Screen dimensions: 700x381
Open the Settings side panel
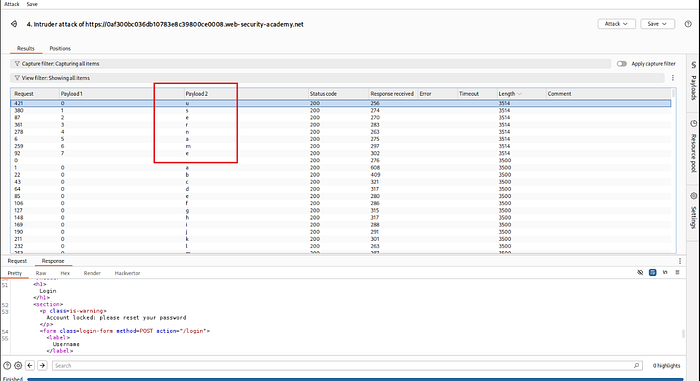693,211
